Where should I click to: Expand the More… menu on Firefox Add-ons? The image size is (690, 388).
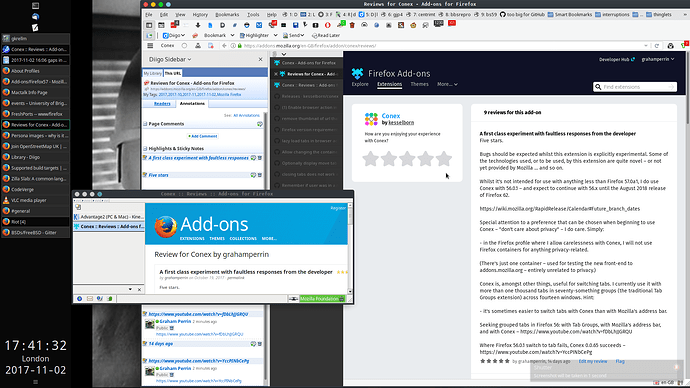click(447, 84)
